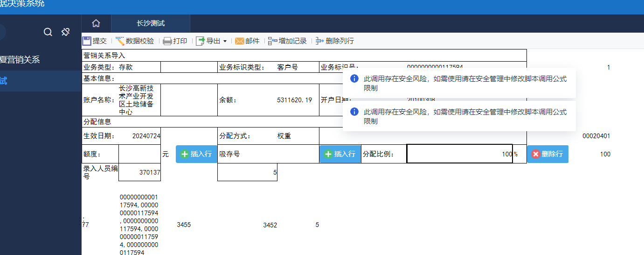Click the 账户名称： label
Screen dimensions: 644x255
(x=99, y=100)
